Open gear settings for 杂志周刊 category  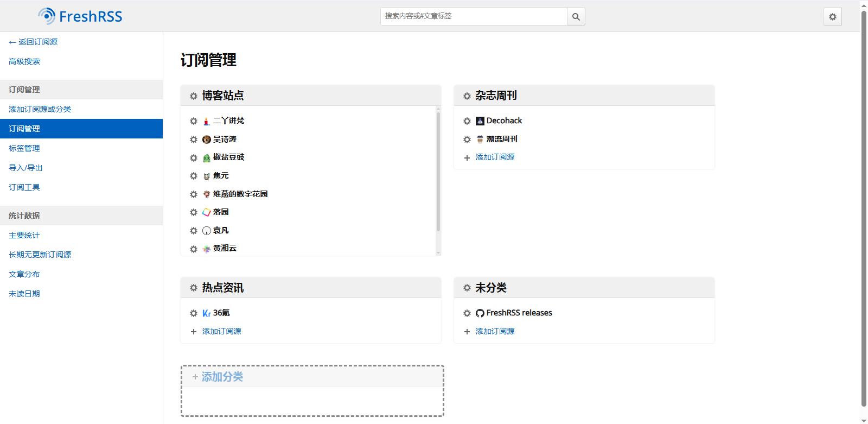coord(467,96)
